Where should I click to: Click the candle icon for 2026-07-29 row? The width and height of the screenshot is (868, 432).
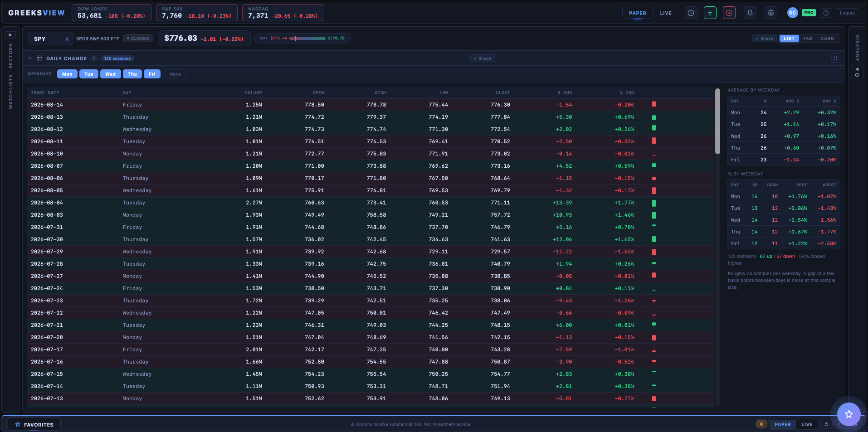tap(654, 252)
